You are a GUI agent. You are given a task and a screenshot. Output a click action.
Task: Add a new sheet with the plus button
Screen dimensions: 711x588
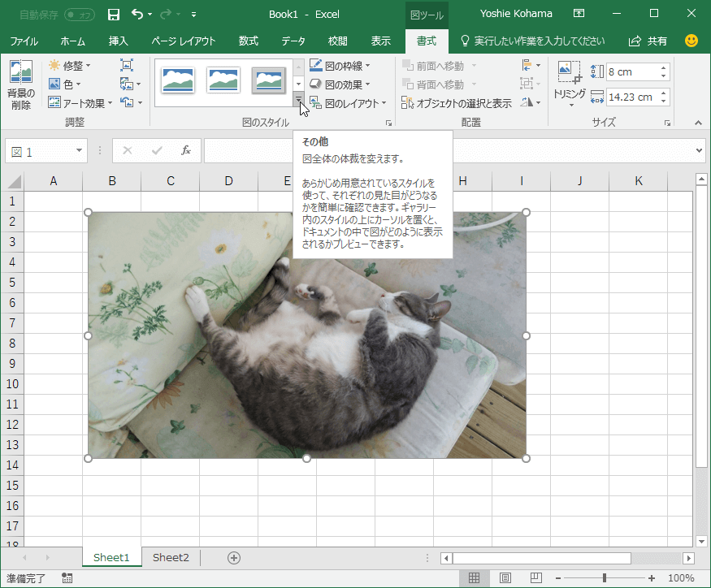pyautogui.click(x=234, y=558)
